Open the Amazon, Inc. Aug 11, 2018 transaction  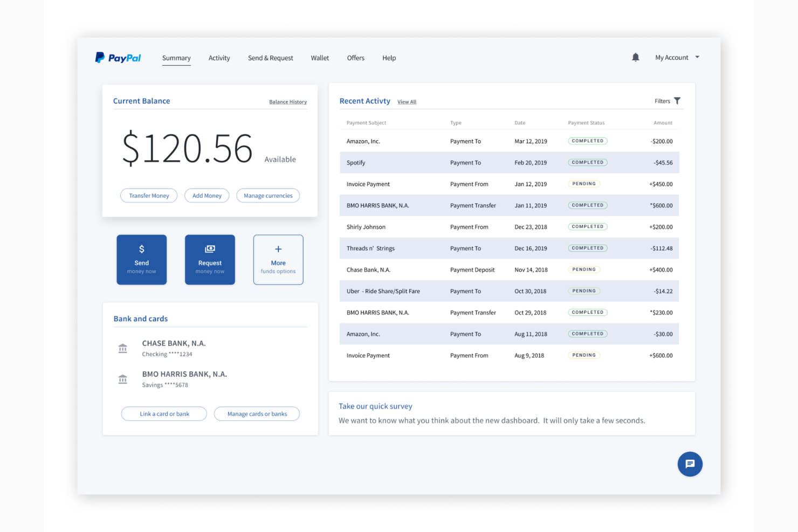(x=510, y=334)
